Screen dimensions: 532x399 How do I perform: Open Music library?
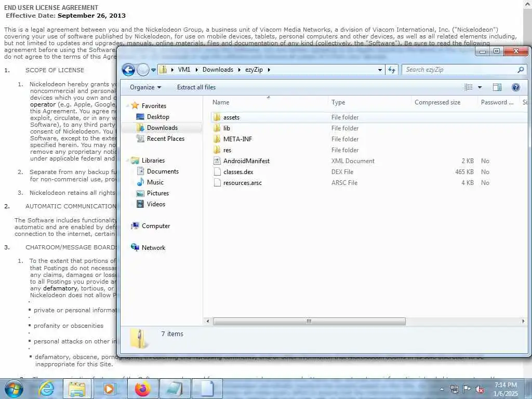click(x=155, y=182)
